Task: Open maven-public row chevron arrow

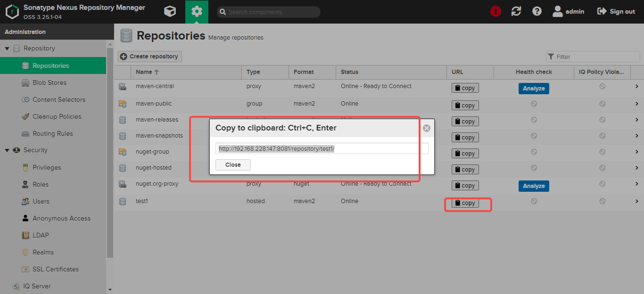Action: (636, 104)
